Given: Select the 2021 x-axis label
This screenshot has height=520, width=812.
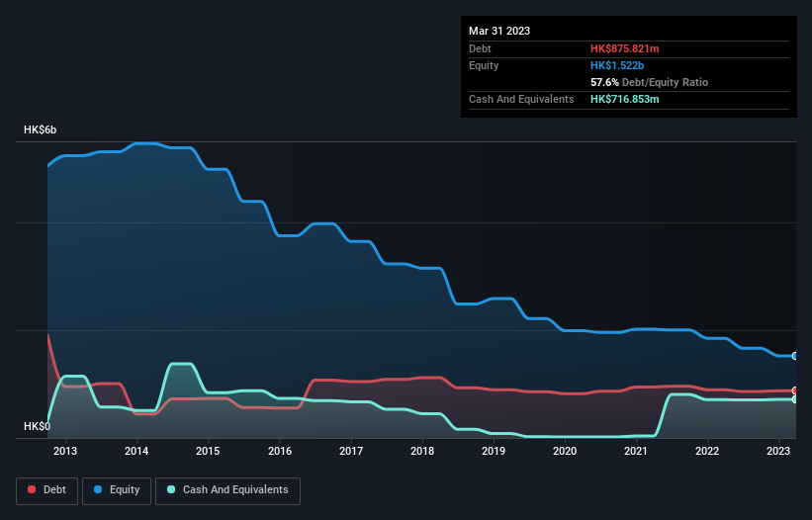Looking at the screenshot, I should click(635, 451).
